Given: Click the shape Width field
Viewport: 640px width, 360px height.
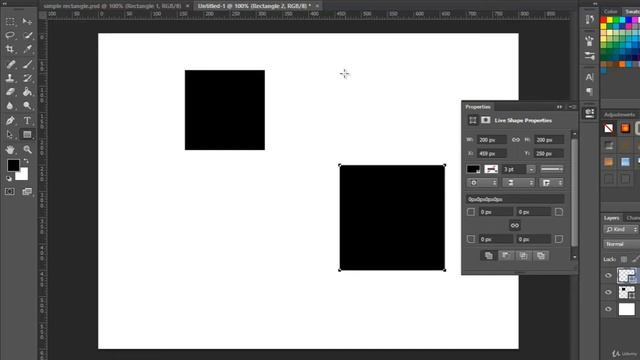Looking at the screenshot, I should tap(492, 140).
